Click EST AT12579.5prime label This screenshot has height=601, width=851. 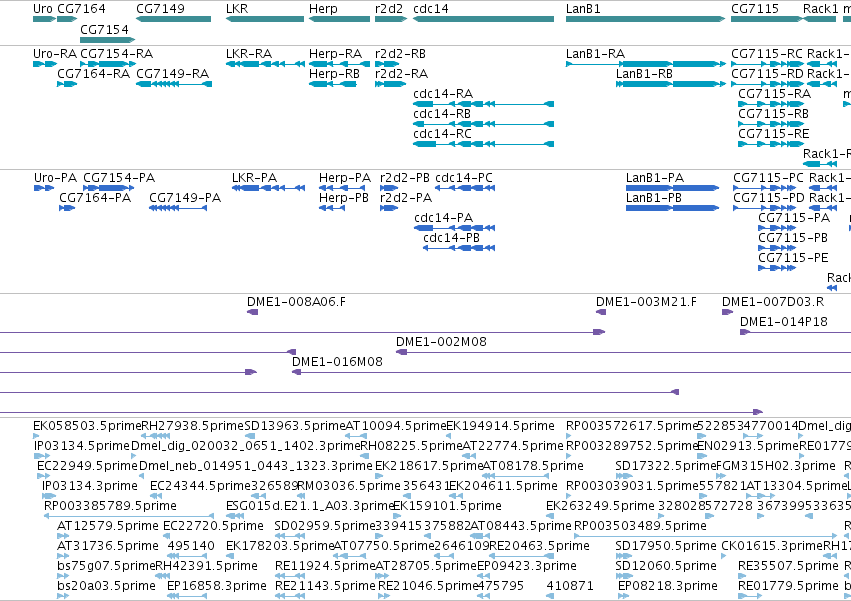coord(107,526)
